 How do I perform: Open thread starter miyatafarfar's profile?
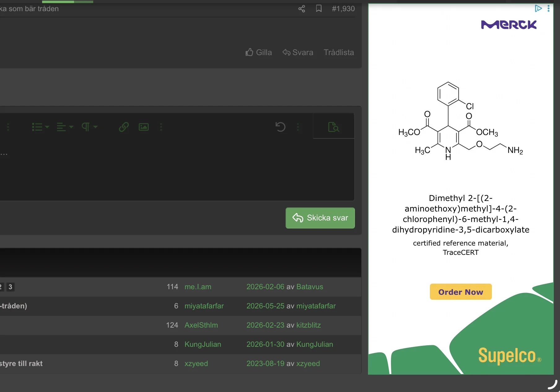coord(204,306)
